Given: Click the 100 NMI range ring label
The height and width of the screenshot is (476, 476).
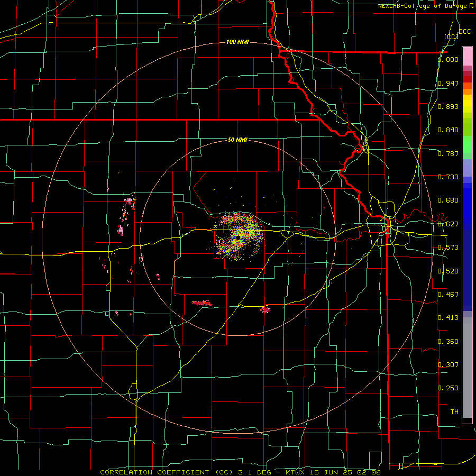Looking at the screenshot, I should click(x=237, y=42).
